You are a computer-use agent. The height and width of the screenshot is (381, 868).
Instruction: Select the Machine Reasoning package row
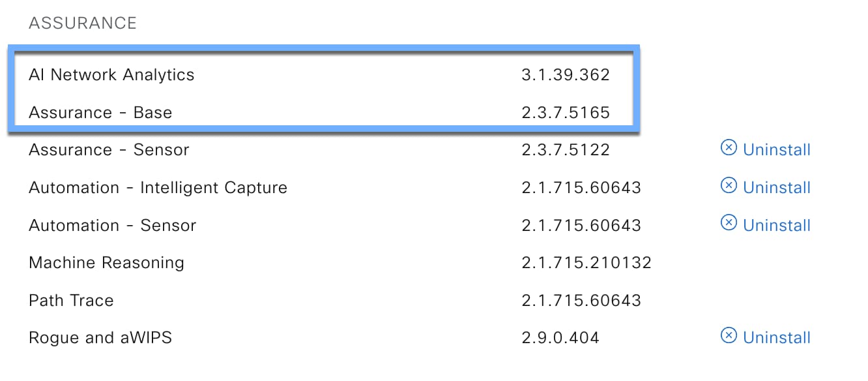[106, 263]
